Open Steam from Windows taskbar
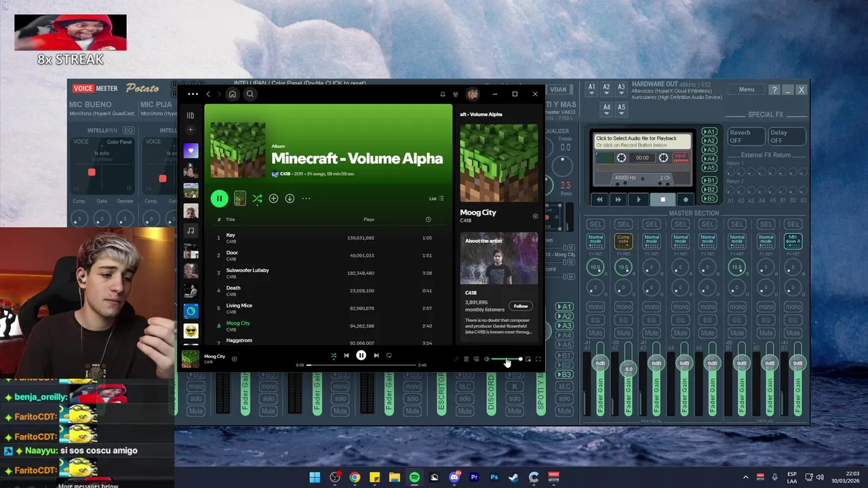This screenshot has width=868, height=488. pos(513,478)
